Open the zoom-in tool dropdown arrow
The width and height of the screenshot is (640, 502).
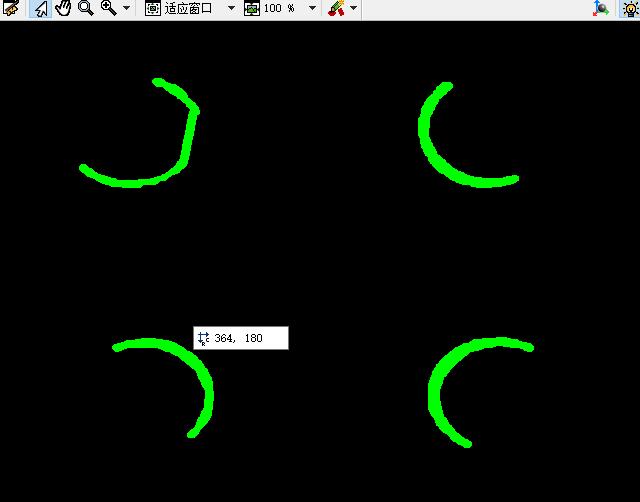tap(127, 8)
